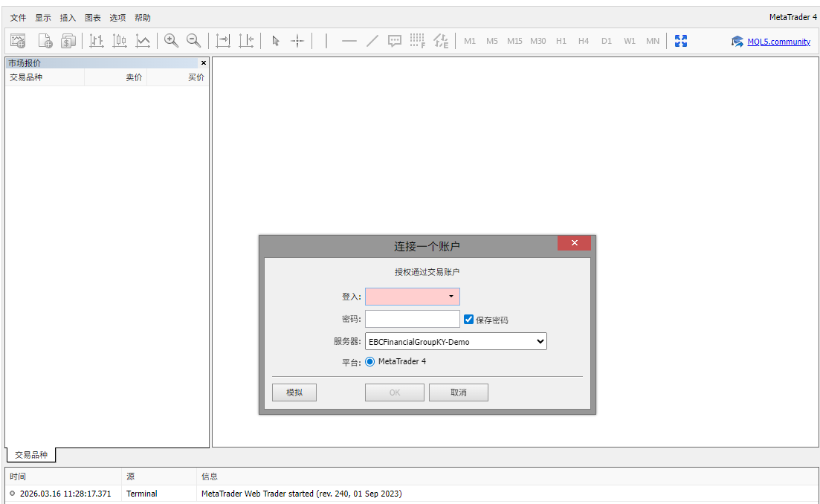The height and width of the screenshot is (504, 820).
Task: Select the trendline drawing tool
Action: click(x=372, y=41)
